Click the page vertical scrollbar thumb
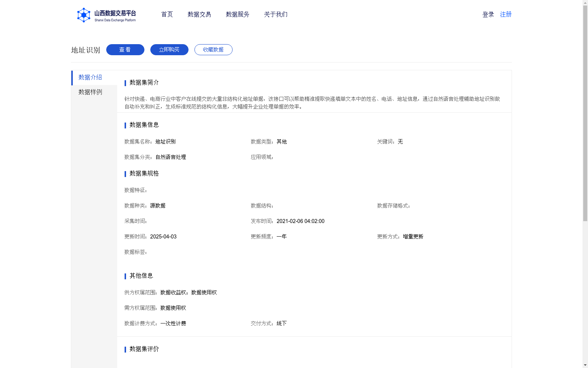The width and height of the screenshot is (588, 368). (x=585, y=113)
